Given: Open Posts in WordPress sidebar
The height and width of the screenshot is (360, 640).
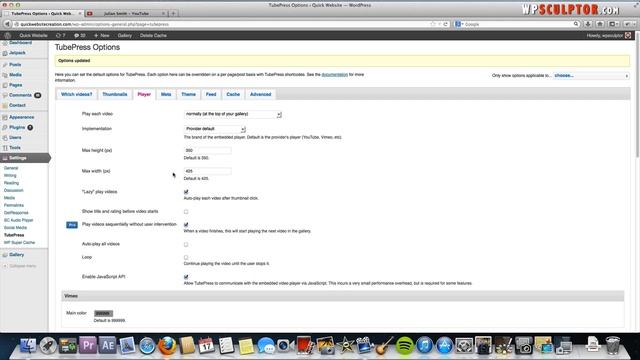Looking at the screenshot, I should tap(15, 65).
